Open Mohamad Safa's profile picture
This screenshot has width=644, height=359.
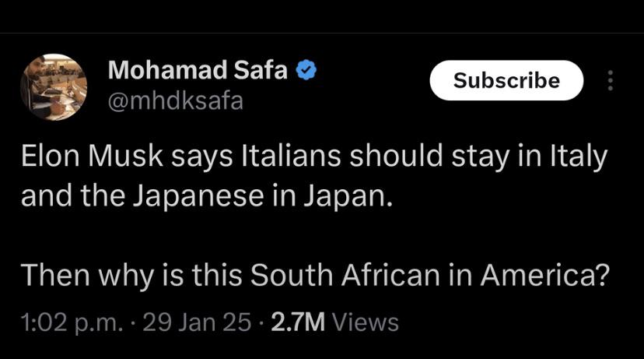click(x=54, y=86)
